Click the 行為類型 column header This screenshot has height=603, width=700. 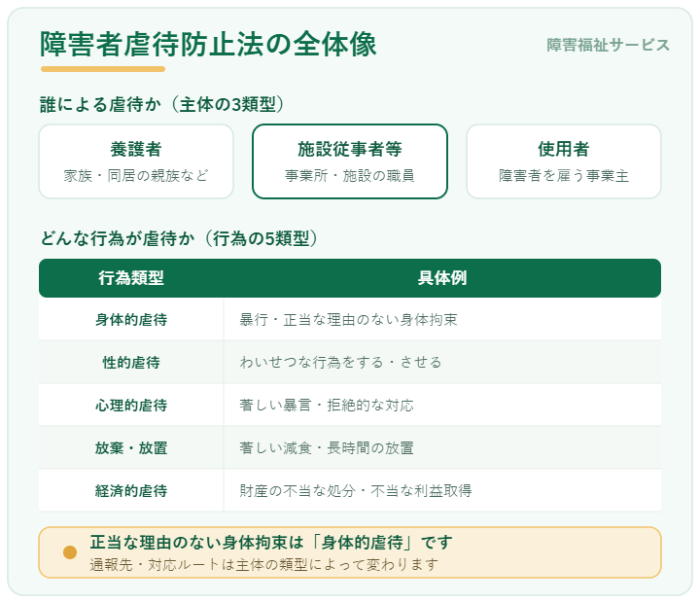pos(131,278)
